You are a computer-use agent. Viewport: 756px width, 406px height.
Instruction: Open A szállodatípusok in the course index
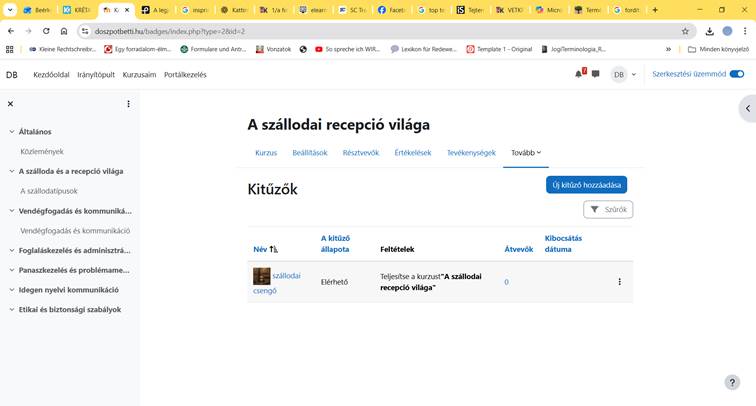(x=49, y=191)
